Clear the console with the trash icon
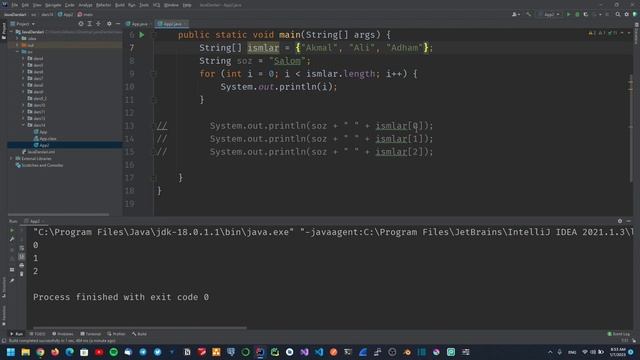 22,274
